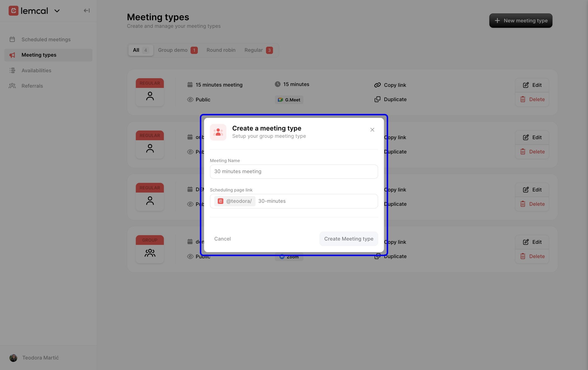Open the Referrals sidebar icon
Screen dimensions: 588x370
(x=12, y=86)
